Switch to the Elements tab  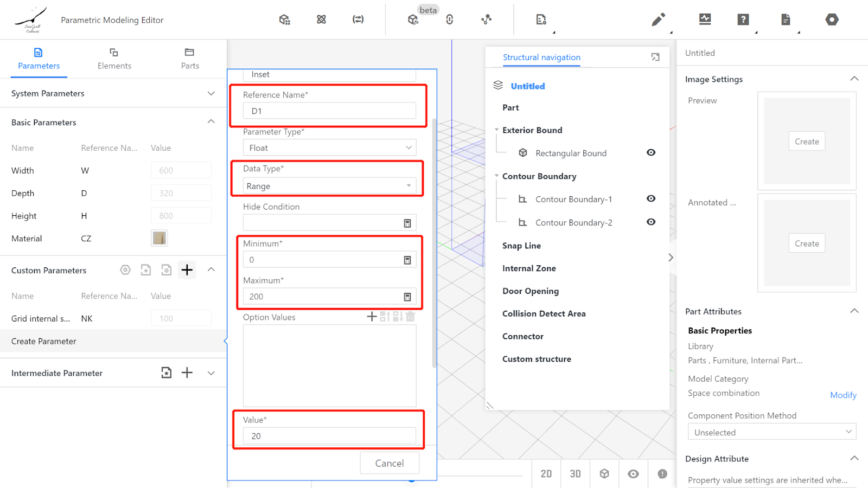click(x=114, y=59)
